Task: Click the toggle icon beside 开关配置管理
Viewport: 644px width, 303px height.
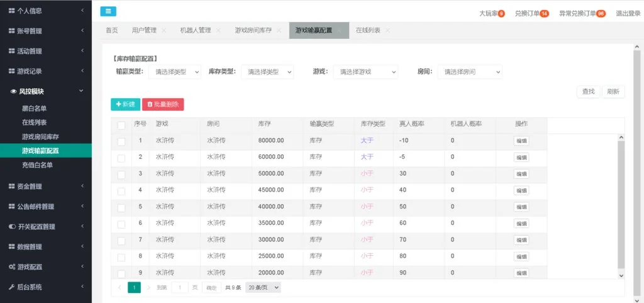Action: (12, 227)
